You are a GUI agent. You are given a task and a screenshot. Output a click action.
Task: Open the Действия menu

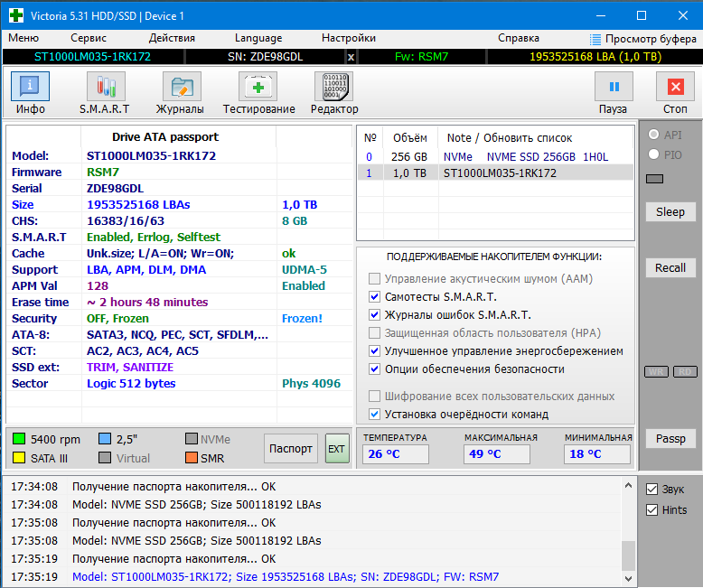click(x=172, y=38)
